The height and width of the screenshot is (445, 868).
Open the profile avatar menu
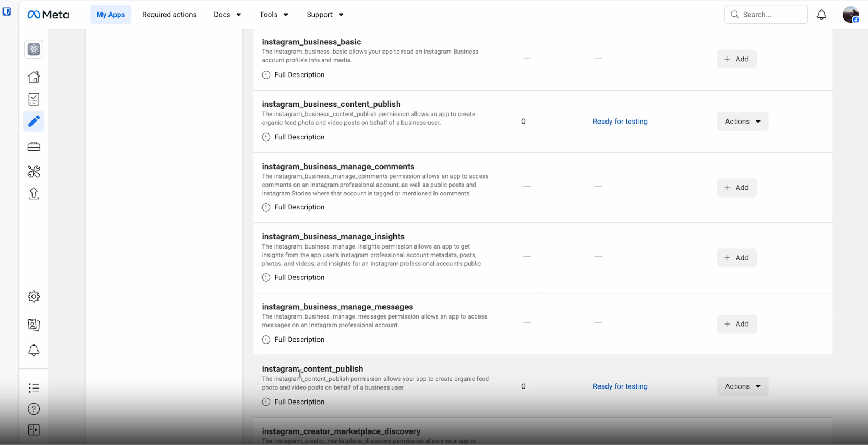click(x=851, y=15)
